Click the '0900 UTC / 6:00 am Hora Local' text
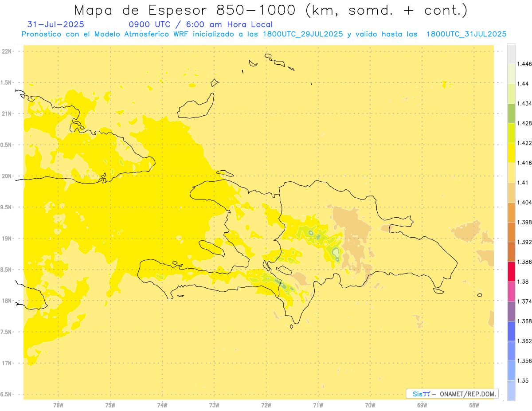 coord(200,24)
